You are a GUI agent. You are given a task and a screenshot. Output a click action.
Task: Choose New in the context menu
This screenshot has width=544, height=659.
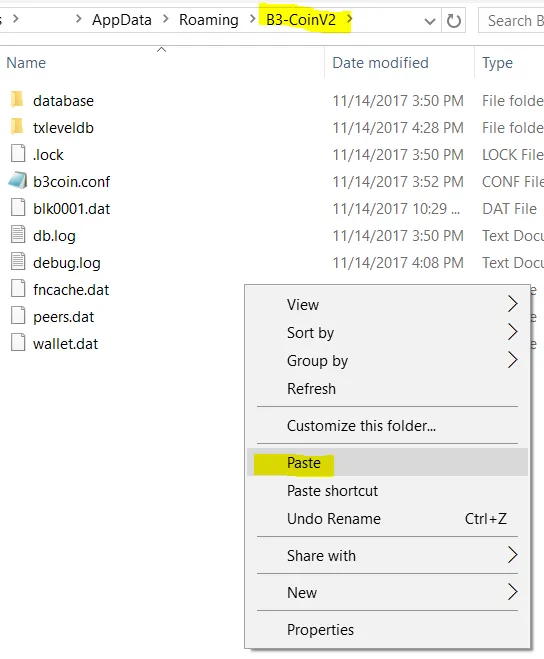click(387, 593)
